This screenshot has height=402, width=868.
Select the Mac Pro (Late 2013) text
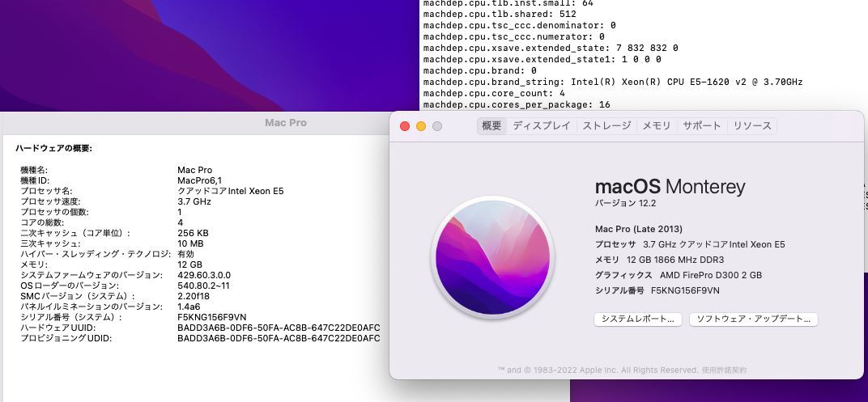pos(638,229)
